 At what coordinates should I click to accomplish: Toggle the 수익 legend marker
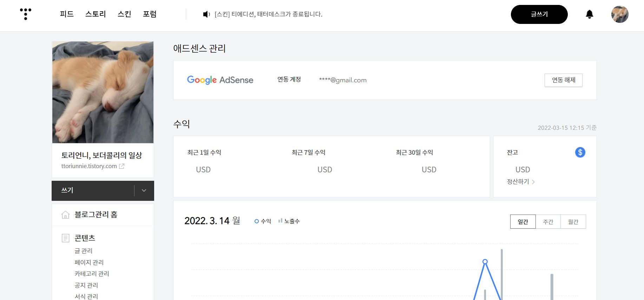(257, 221)
